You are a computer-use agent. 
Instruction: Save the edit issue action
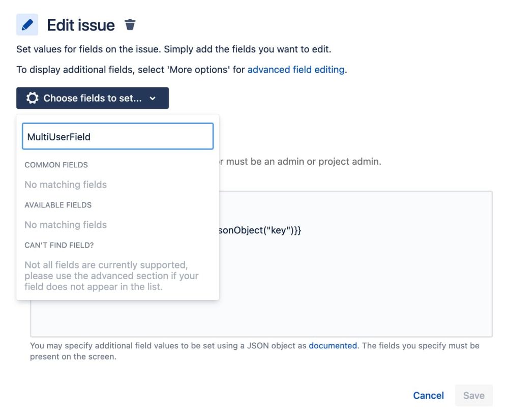473,396
